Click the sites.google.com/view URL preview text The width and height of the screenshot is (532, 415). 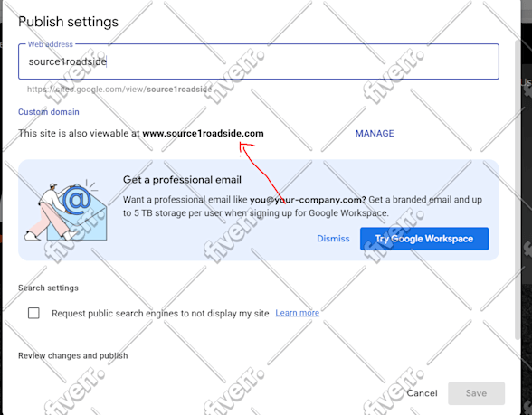click(119, 90)
